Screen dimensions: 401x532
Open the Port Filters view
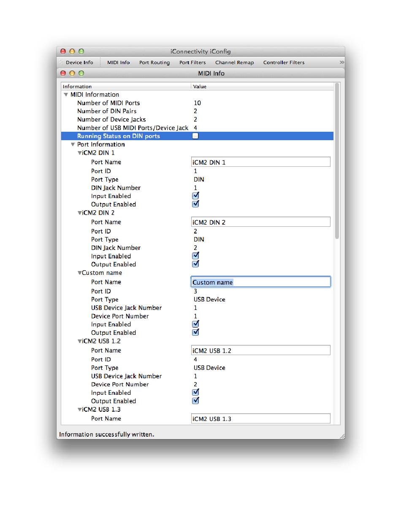[x=192, y=62]
